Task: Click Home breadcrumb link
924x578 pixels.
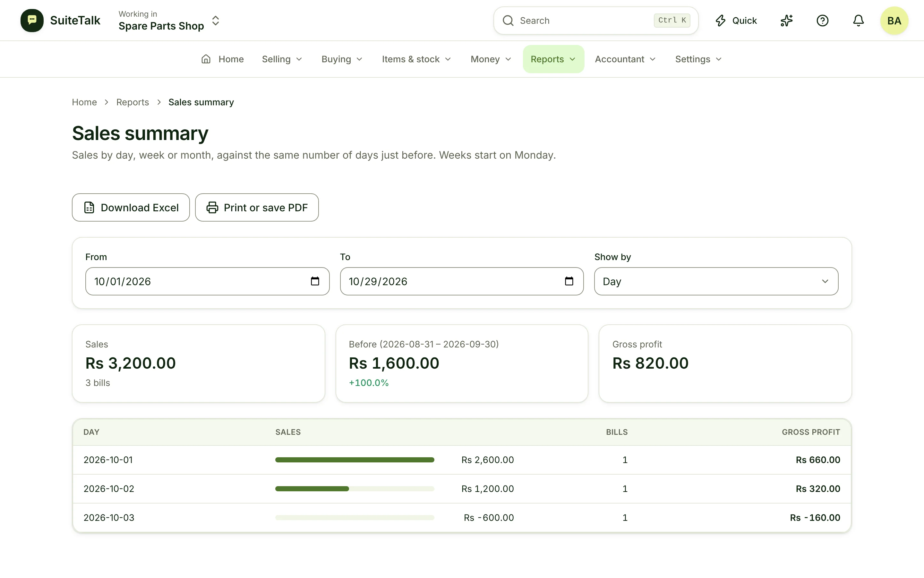Action: [84, 102]
